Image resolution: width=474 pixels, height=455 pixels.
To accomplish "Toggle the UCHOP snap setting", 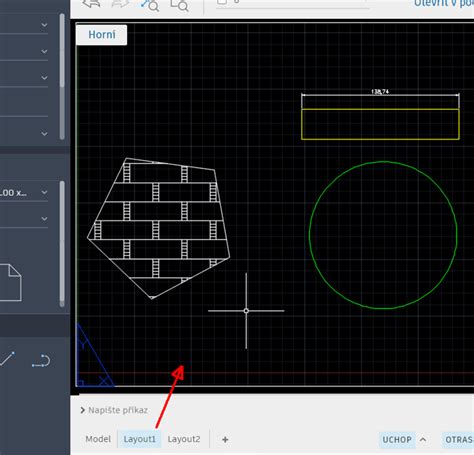I will point(397,440).
